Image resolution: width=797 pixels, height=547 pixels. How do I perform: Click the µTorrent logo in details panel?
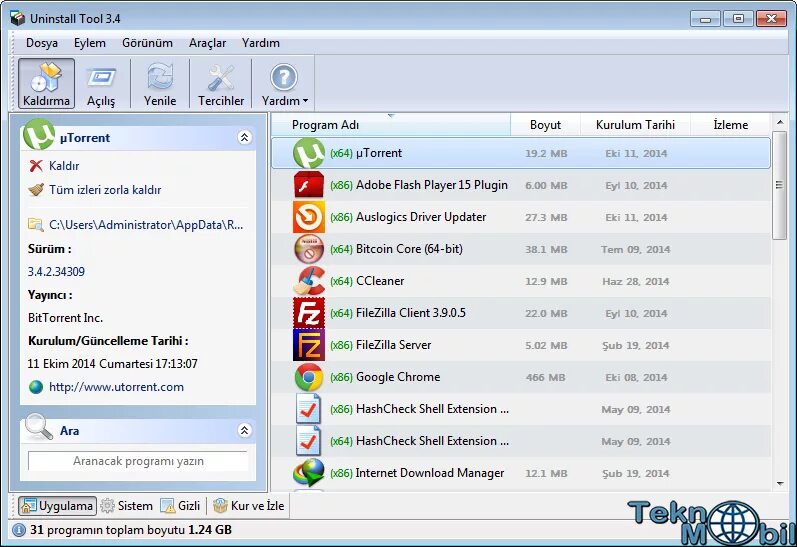tap(39, 134)
